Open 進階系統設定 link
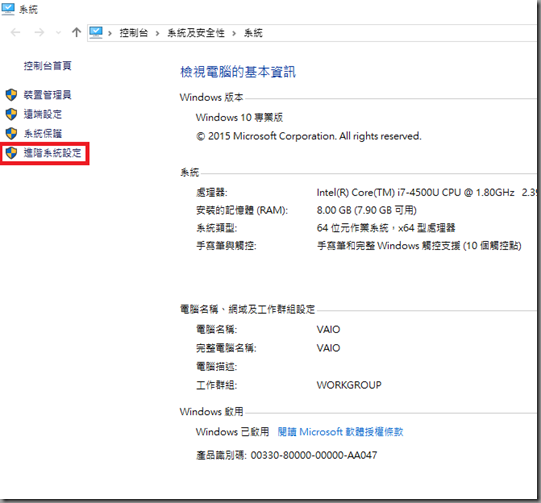541x503 pixels. click(x=52, y=153)
